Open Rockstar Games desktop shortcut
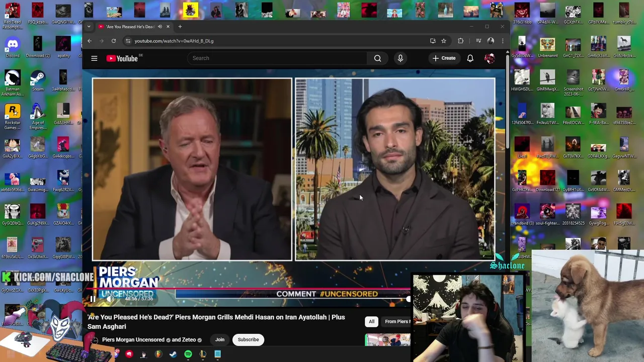Image resolution: width=644 pixels, height=362 pixels. coord(13,116)
